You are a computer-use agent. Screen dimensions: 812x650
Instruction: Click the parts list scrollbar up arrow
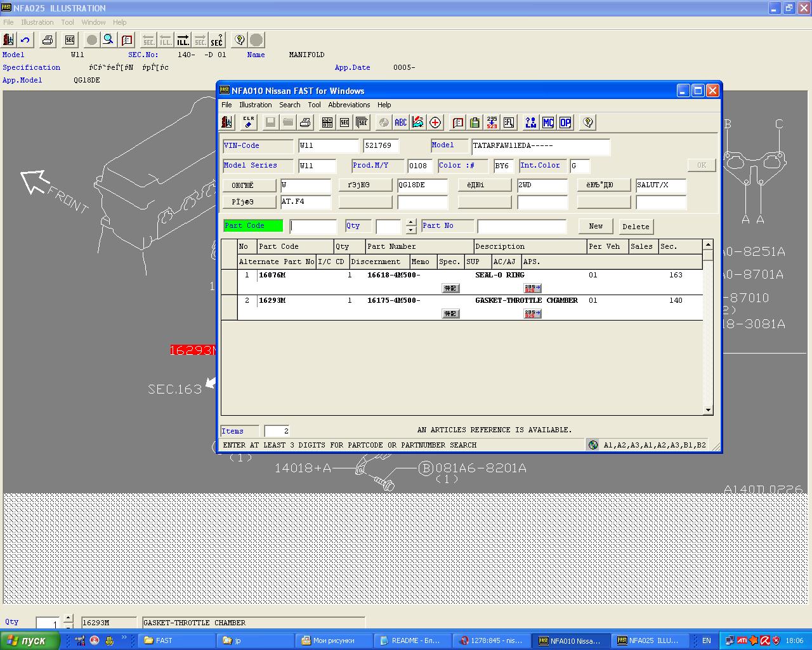point(708,244)
